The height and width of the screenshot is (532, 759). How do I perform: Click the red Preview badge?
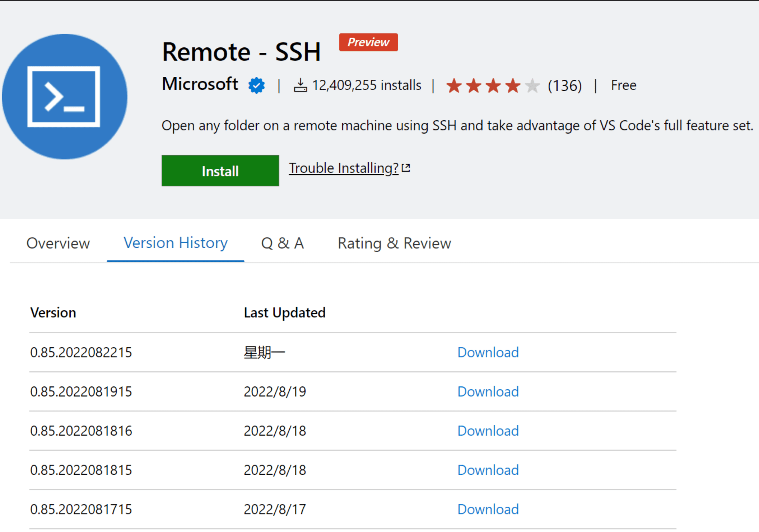click(368, 42)
